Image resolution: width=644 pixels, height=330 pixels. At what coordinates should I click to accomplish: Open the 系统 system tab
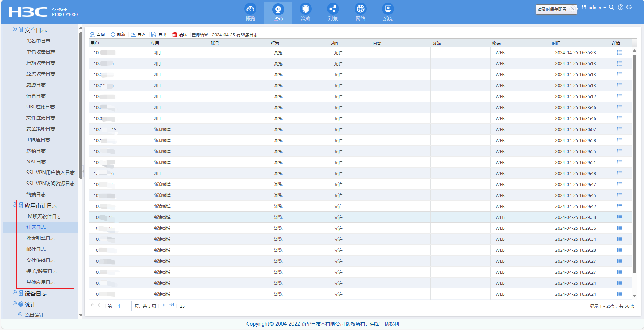pyautogui.click(x=388, y=12)
